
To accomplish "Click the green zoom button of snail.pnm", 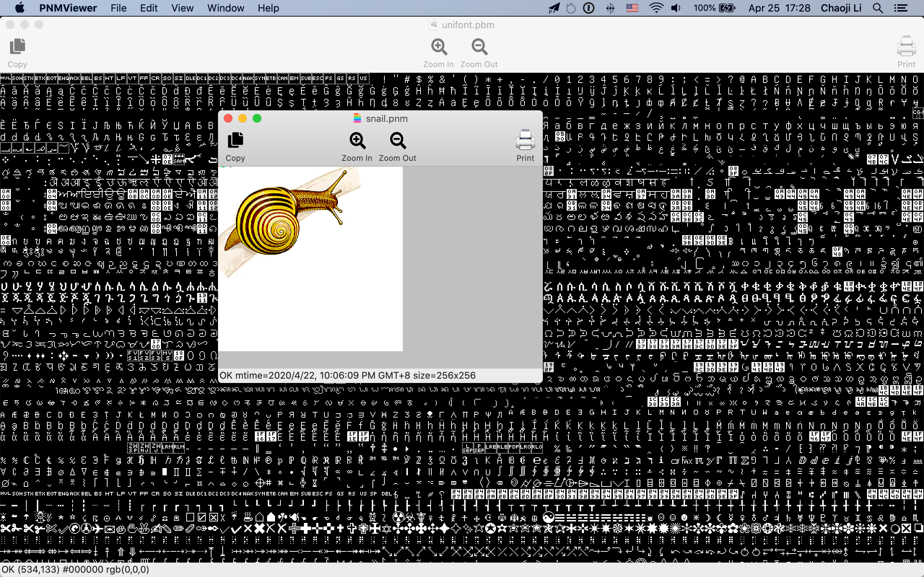I will coord(257,118).
